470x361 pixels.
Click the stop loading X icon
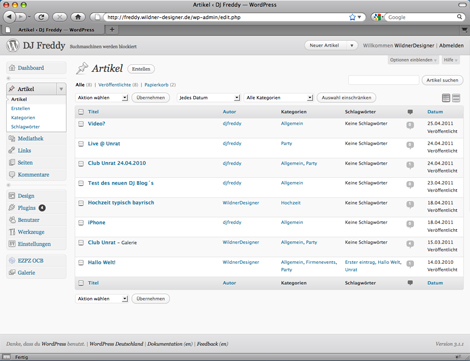[x=59, y=17]
